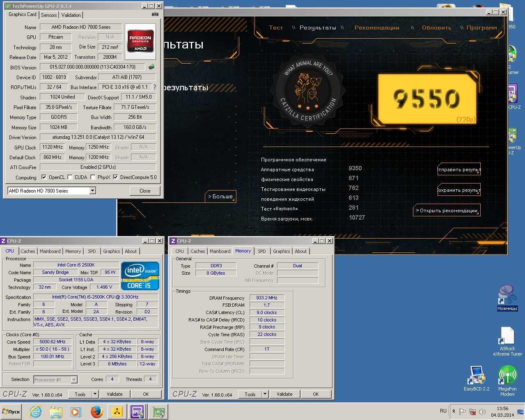
Task: Open the MegaFon Modem desktop icon
Action: [507, 381]
